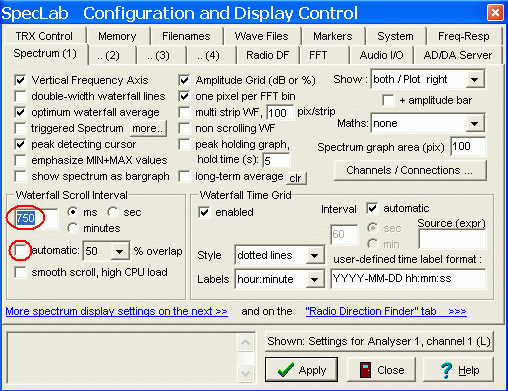Open the Maths dropdown

tap(475, 124)
